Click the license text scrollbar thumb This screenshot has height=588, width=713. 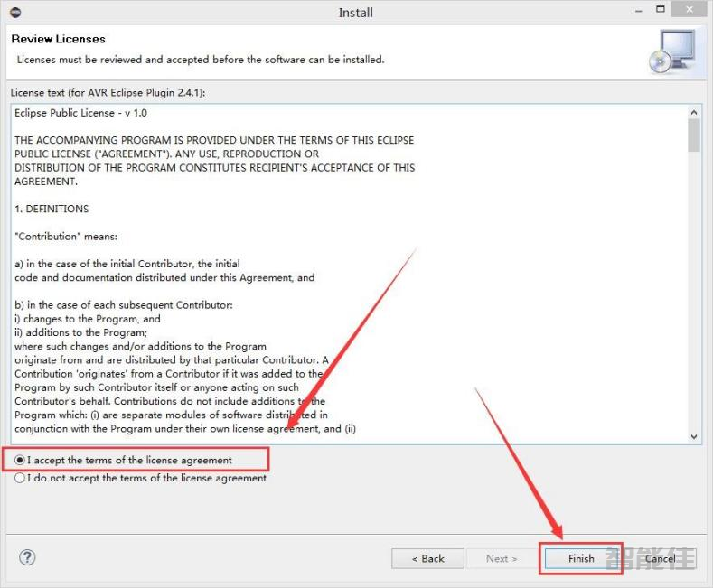(x=694, y=135)
